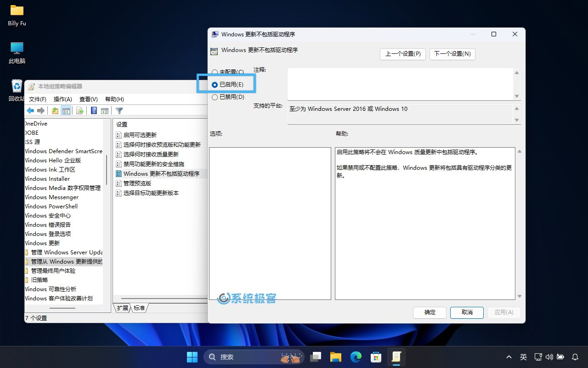Click the 支持的平台 box scroll down arrow

(x=517, y=120)
